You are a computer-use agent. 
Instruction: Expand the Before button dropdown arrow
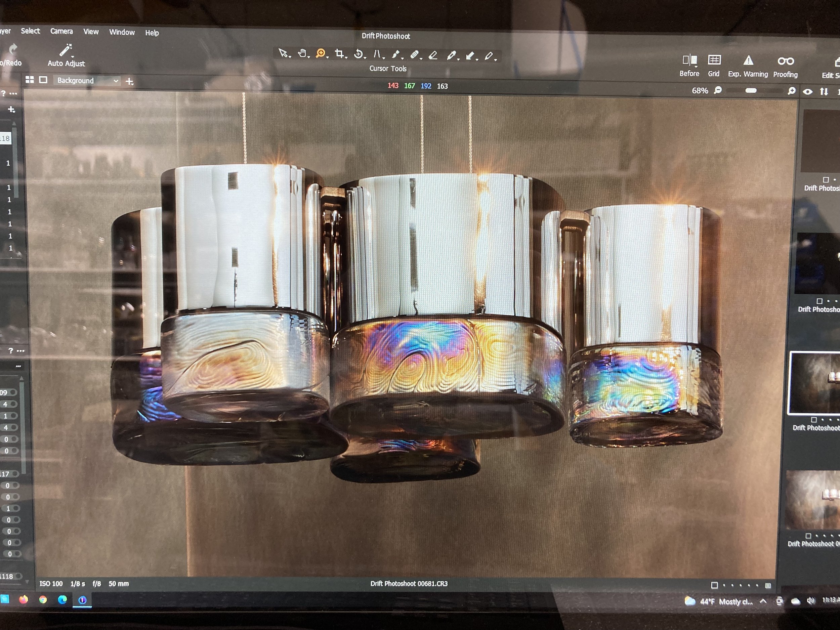(696, 67)
